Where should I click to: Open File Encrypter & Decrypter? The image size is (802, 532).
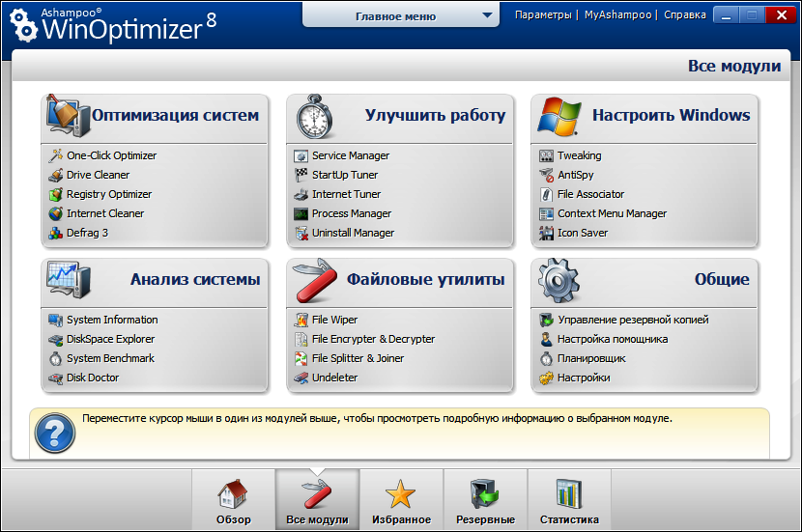[x=373, y=339]
